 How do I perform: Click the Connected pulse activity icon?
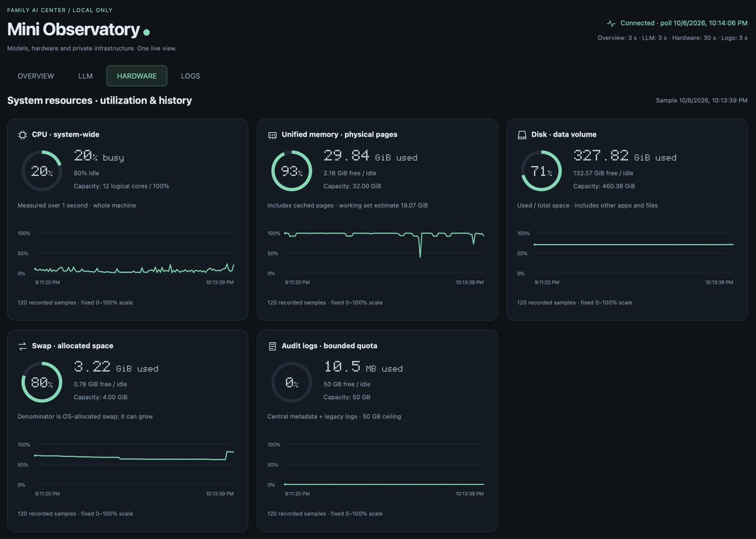[611, 23]
